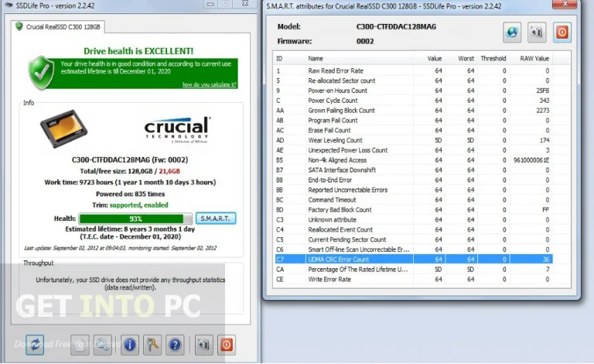
Task: Open the registration keys icon
Action: pyautogui.click(x=153, y=345)
